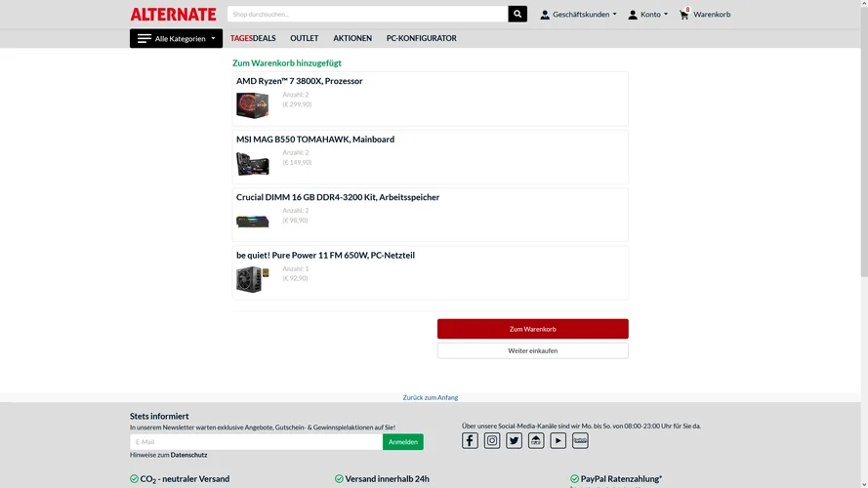Focus the Shop durchsuchen search field
The width and height of the screenshot is (868, 488).
coord(367,14)
